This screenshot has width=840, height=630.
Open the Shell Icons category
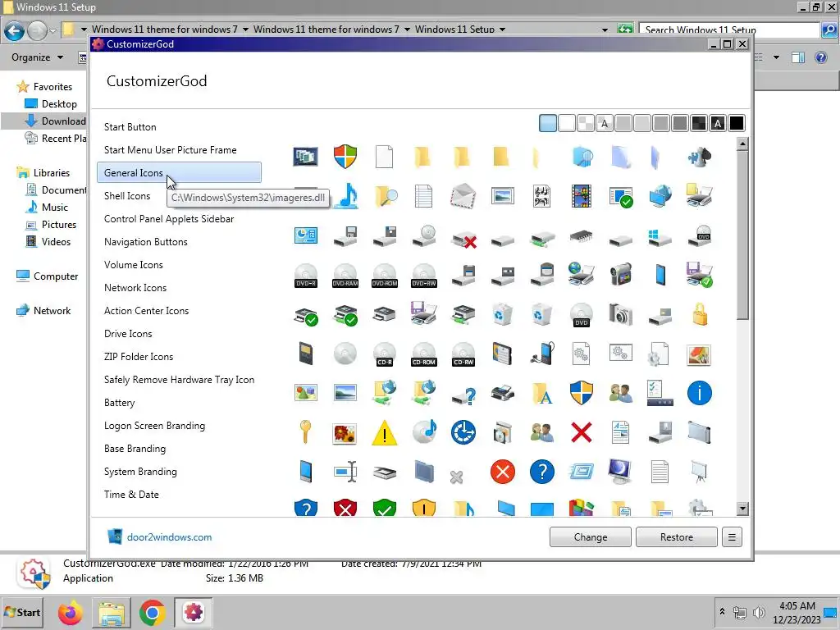[127, 196]
